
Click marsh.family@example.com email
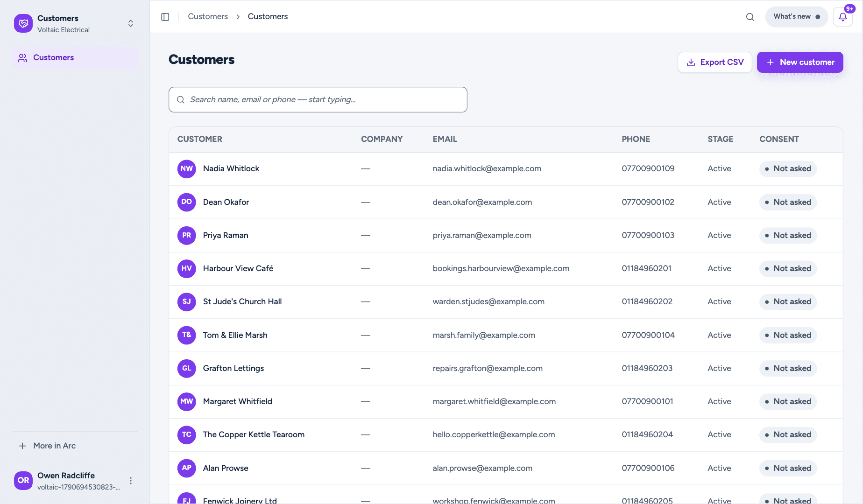click(484, 335)
